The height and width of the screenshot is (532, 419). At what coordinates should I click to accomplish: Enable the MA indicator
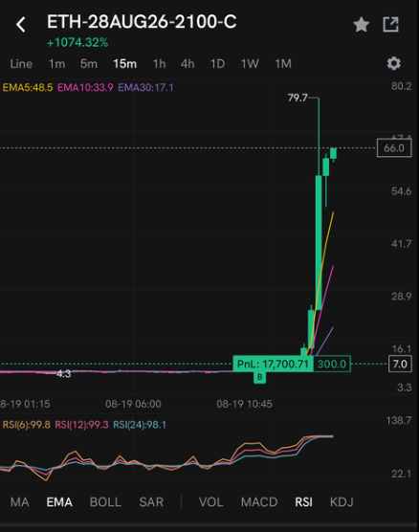pyautogui.click(x=20, y=501)
